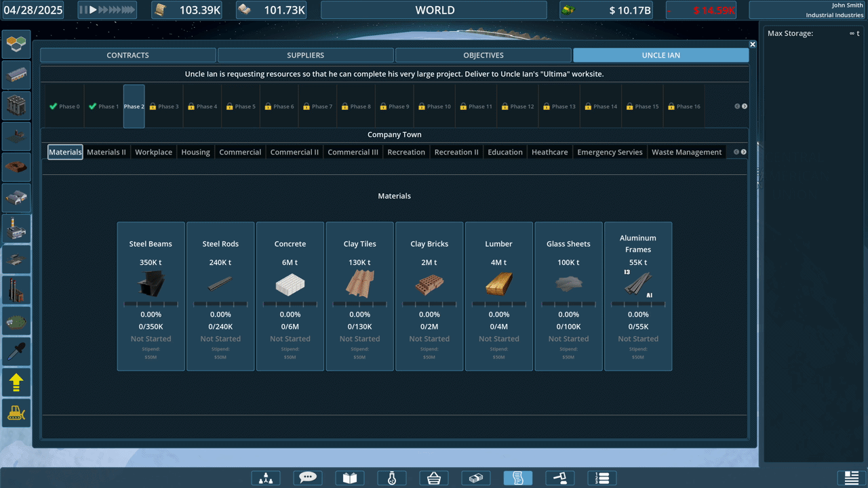This screenshot has width=868, height=488.
Task: Click the WORLD view button
Action: [434, 10]
